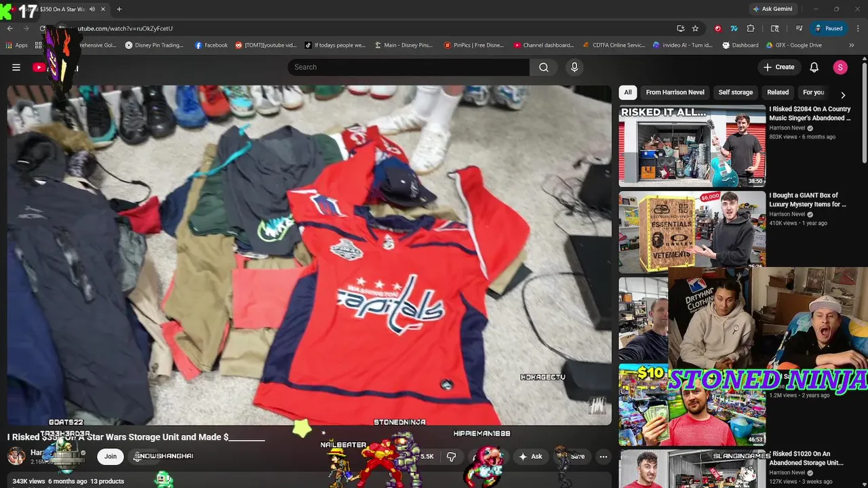Viewport: 868px width, 488px height.
Task: Open the CDTFA Online Services bookmark
Action: (x=614, y=45)
